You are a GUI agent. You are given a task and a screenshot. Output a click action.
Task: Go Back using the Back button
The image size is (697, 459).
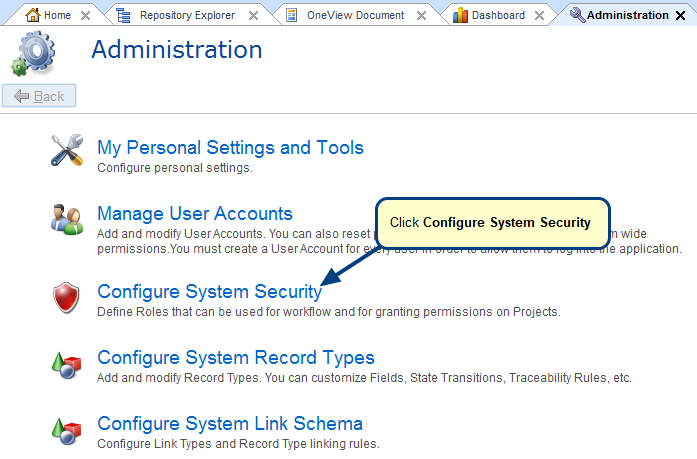pyautogui.click(x=39, y=96)
